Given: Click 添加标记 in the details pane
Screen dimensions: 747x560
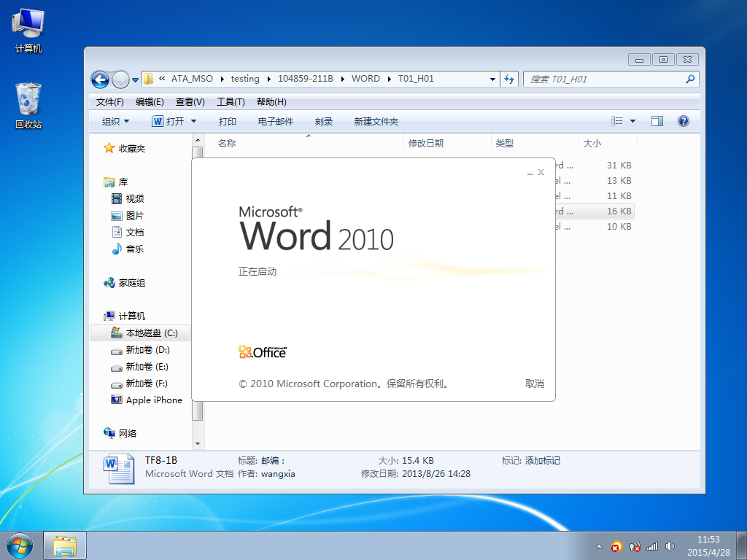Looking at the screenshot, I should coord(543,461).
